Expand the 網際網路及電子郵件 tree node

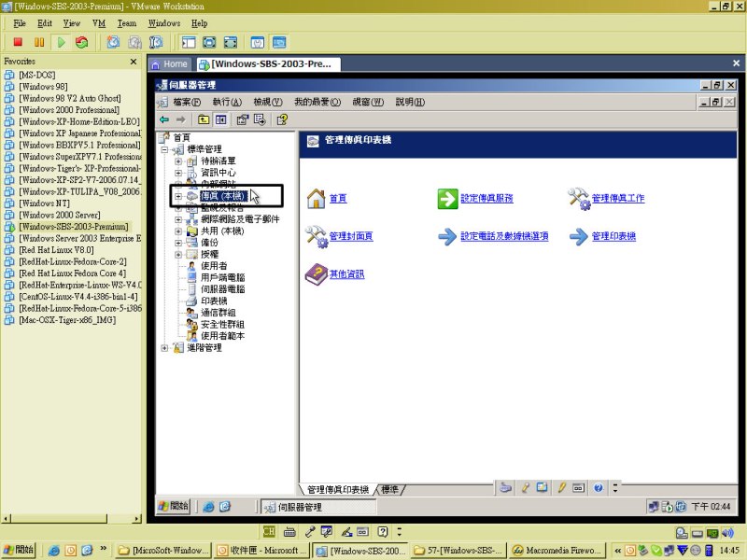point(178,219)
